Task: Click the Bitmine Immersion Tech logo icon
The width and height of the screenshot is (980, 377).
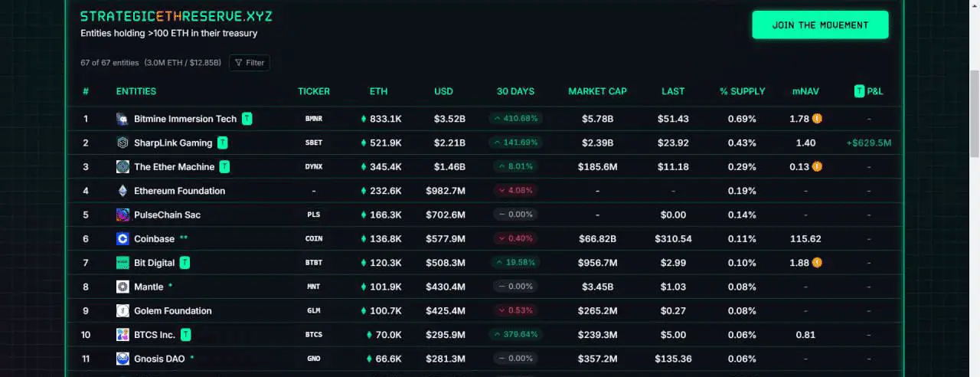Action: click(x=122, y=119)
